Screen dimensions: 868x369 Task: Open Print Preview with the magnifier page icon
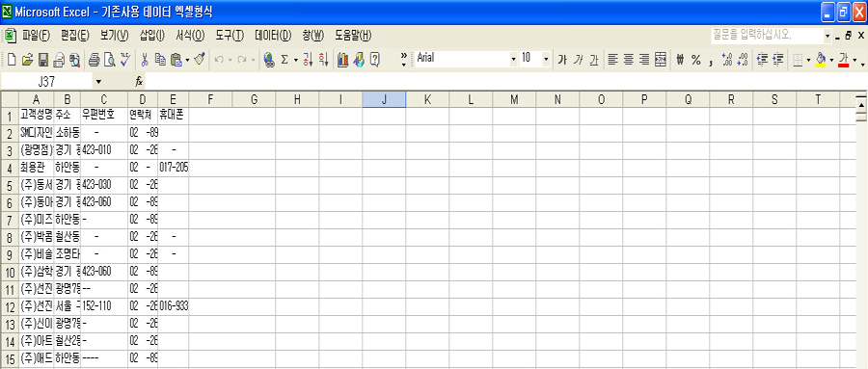click(x=109, y=59)
